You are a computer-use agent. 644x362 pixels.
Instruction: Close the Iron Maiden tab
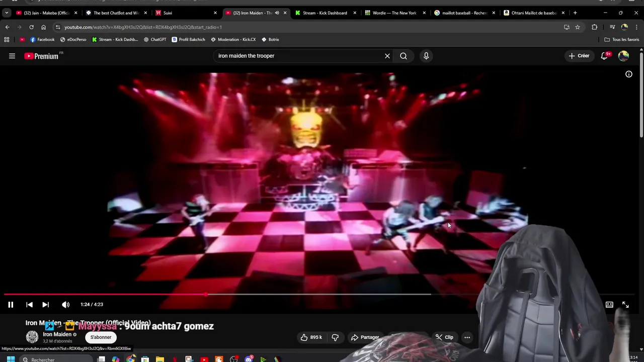tap(285, 13)
